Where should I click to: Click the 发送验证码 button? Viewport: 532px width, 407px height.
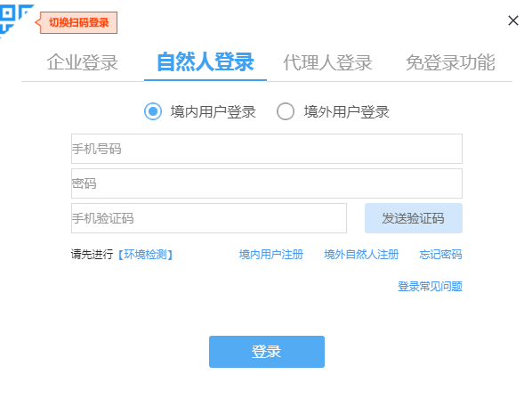click(414, 218)
